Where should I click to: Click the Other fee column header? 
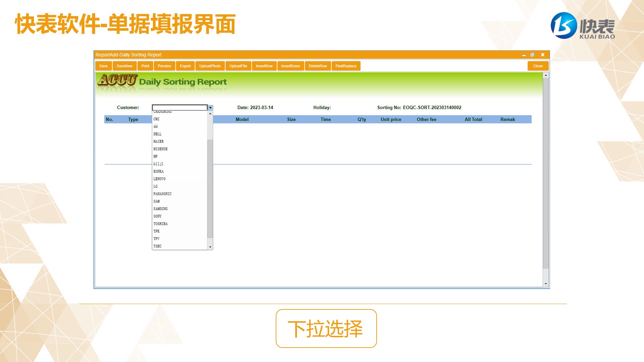[427, 119]
